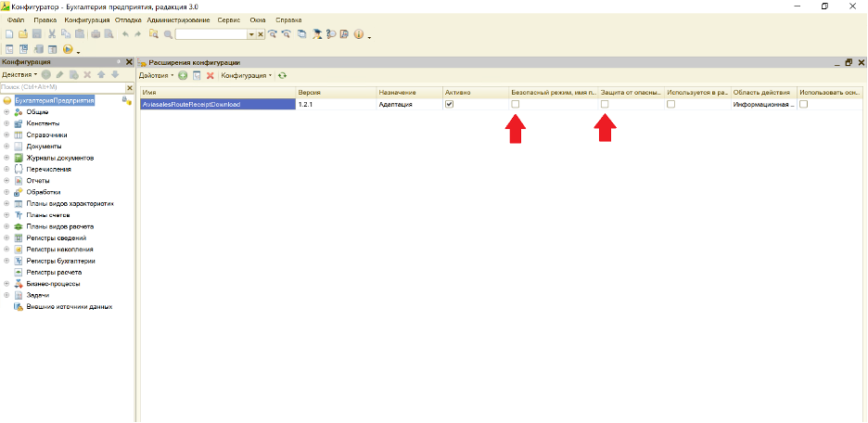The height and width of the screenshot is (423, 868).
Task: Tick the Защита от опасных действий checkbox
Action: pyautogui.click(x=605, y=104)
